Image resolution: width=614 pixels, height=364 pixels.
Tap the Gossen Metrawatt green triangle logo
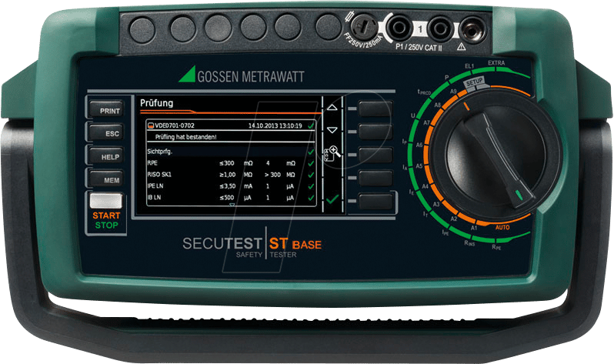click(187, 74)
